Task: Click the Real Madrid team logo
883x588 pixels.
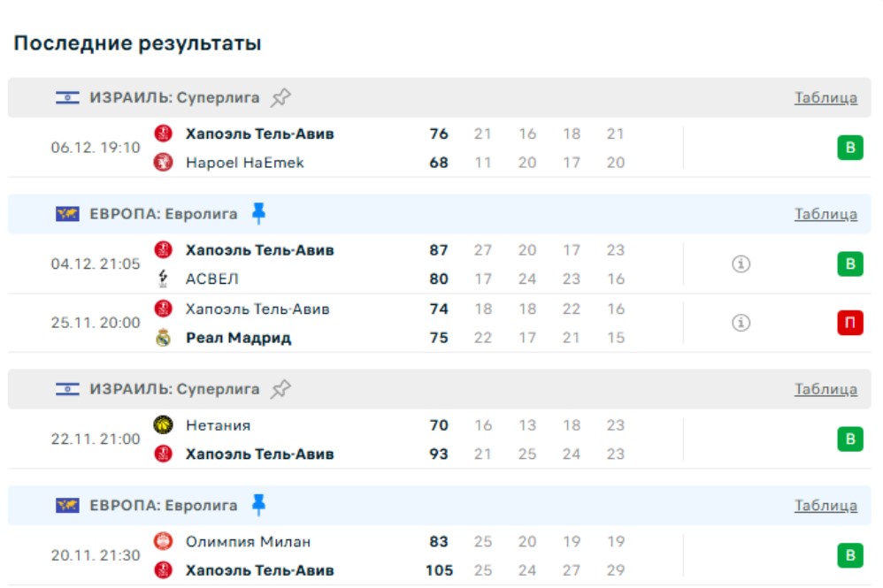Action: point(163,338)
